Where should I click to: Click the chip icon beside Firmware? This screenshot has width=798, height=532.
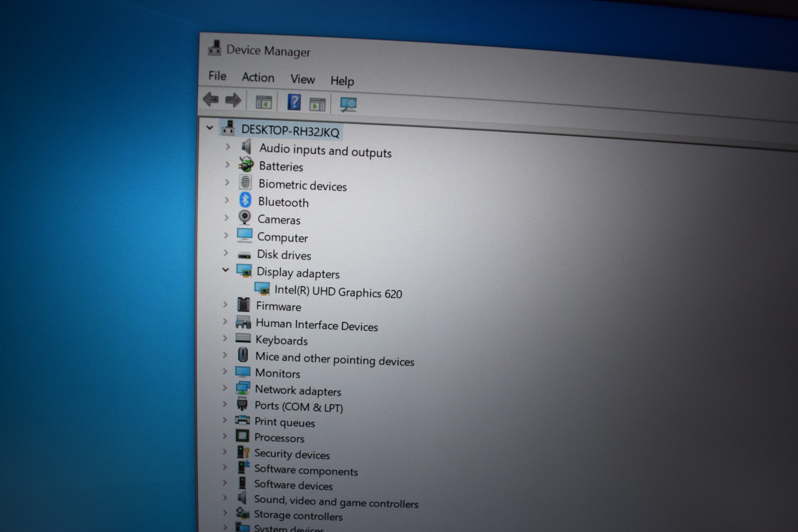point(243,305)
